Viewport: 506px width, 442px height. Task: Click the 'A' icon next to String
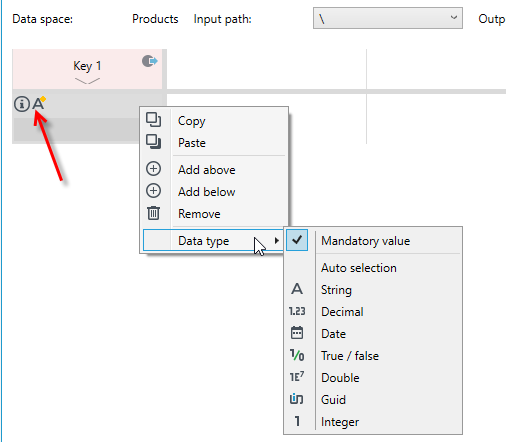click(297, 289)
